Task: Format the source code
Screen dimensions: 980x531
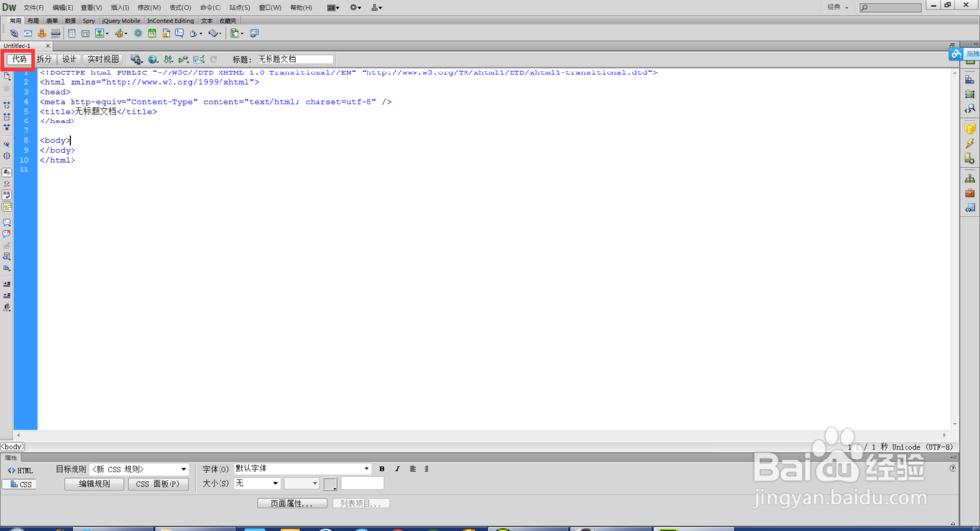Action: (7, 308)
